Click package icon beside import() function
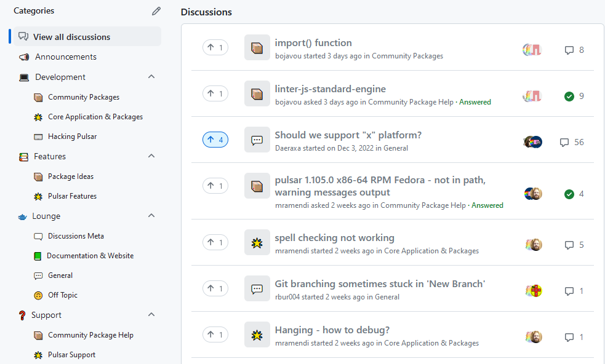This screenshot has width=605, height=364. point(257,47)
